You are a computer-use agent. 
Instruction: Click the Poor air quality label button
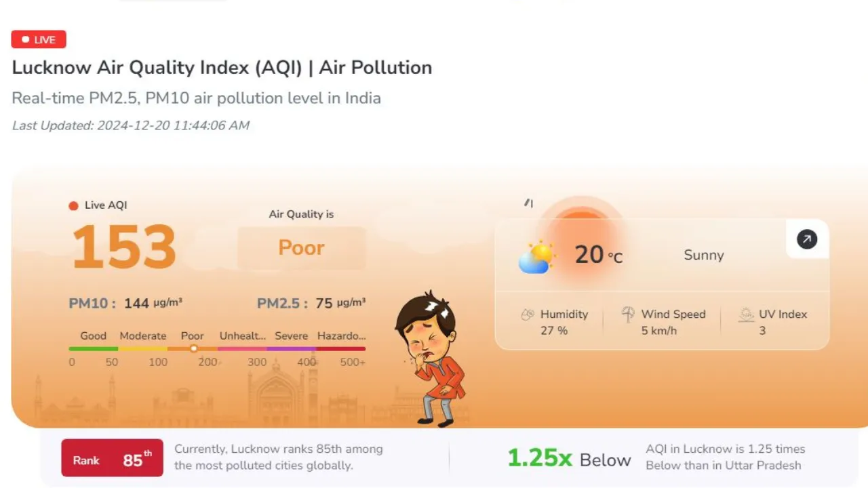tap(302, 248)
